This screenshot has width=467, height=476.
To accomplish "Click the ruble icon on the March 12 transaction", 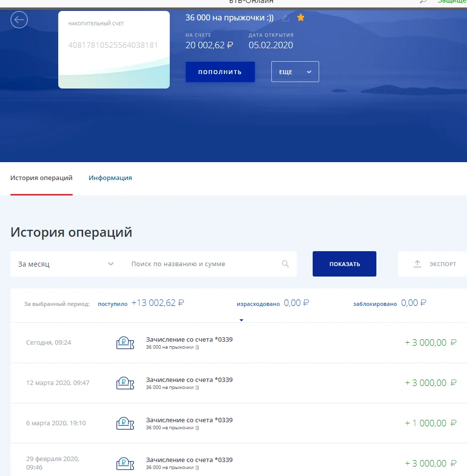I will coord(125,383).
